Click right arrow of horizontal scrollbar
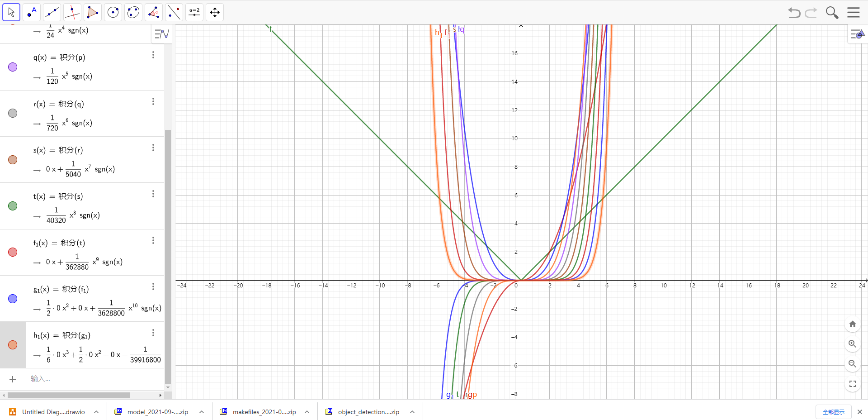The image size is (868, 420). coord(160,395)
